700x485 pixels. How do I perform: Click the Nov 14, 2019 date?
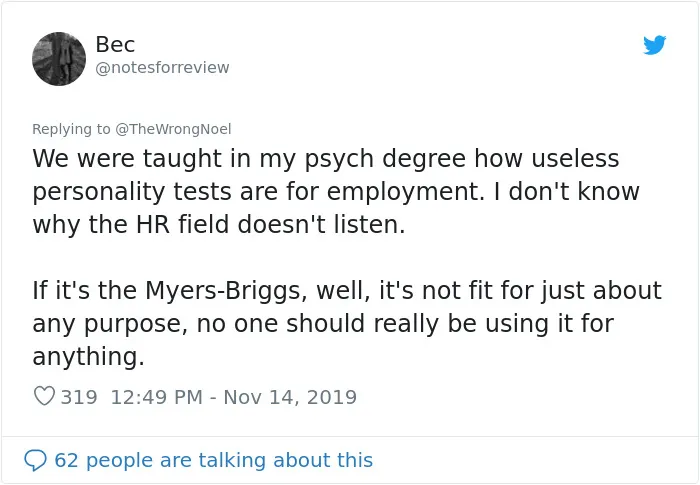290,397
